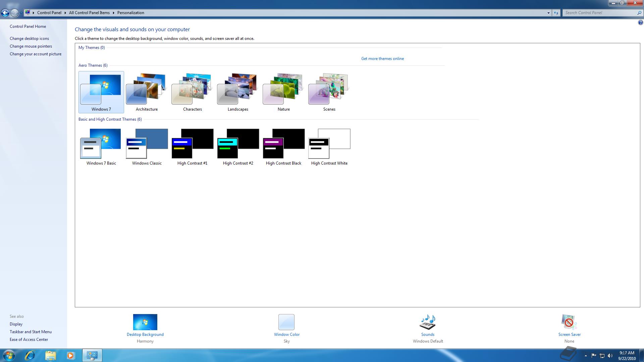Click Basic and High Contrast Themes heading
Image resolution: width=644 pixels, height=362 pixels.
[110, 119]
